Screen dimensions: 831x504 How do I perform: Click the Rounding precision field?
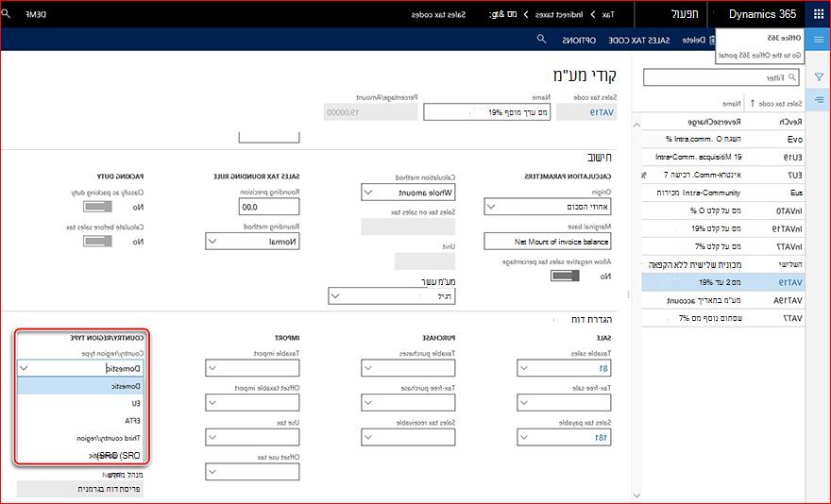tap(269, 207)
